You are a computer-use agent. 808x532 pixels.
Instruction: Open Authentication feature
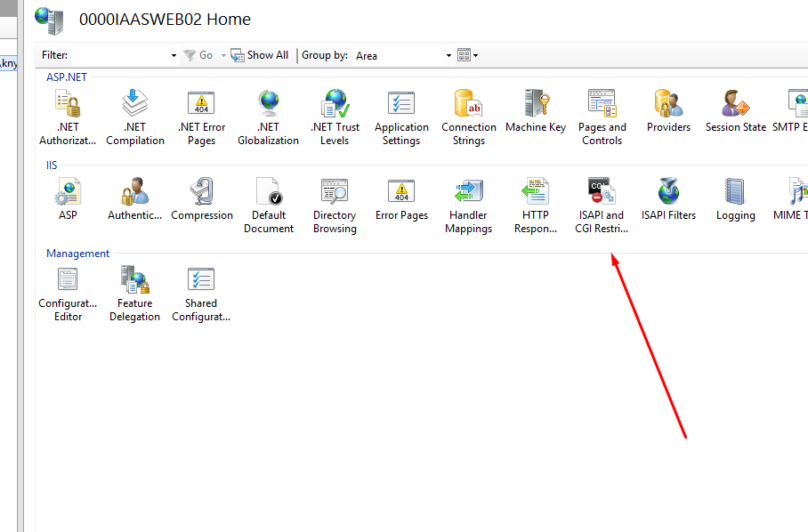point(134,199)
